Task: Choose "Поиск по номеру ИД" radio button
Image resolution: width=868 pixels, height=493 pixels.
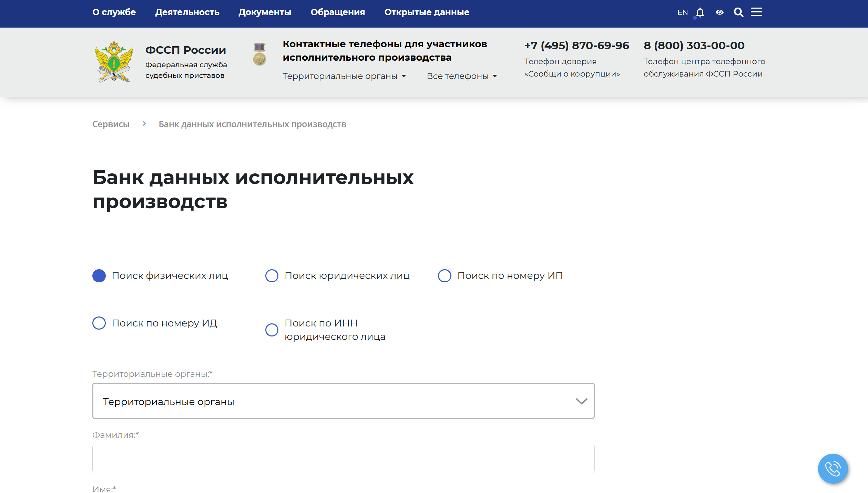Action: point(99,323)
